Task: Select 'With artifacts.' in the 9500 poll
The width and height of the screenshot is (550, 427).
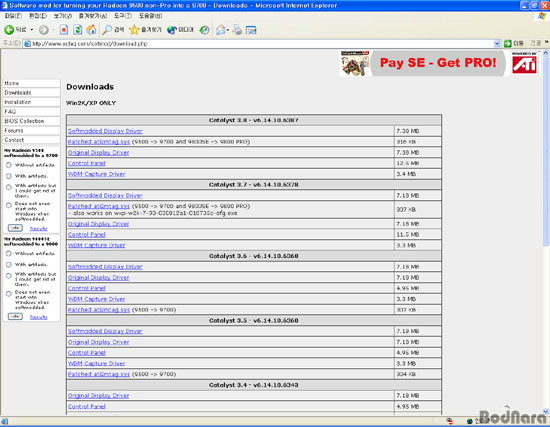Action: [x=9, y=176]
